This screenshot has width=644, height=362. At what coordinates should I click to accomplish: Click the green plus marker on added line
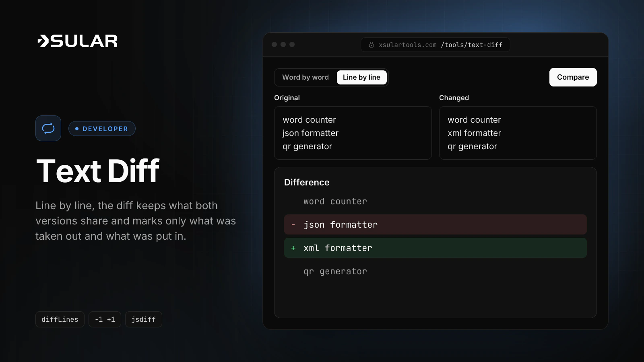293,248
